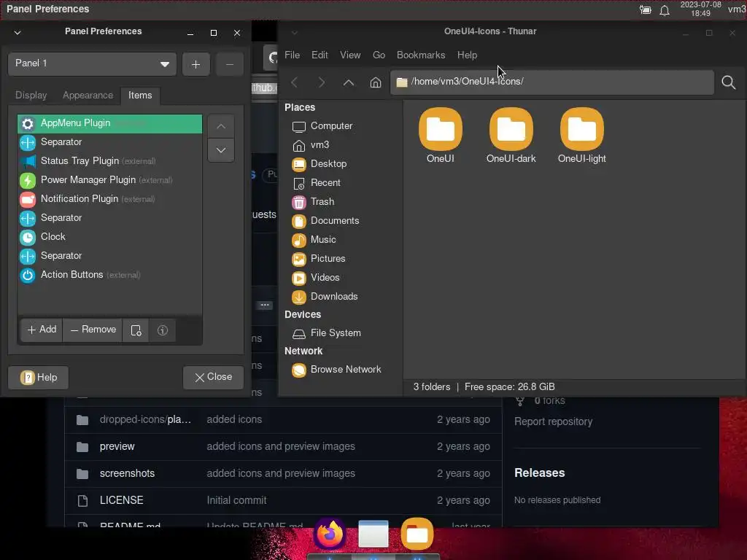Image resolution: width=747 pixels, height=560 pixels.
Task: Open the OneUI-dark folder
Action: pos(511,136)
